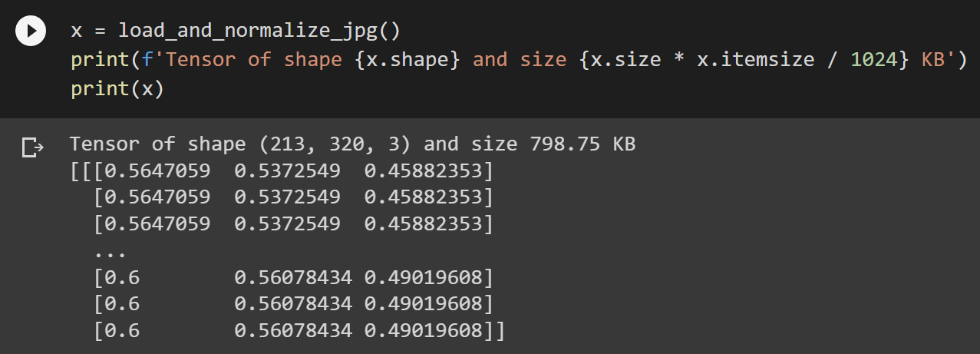980x354 pixels.
Task: Click first output row starting with [[[0.5647059
Action: pyautogui.click(x=281, y=170)
